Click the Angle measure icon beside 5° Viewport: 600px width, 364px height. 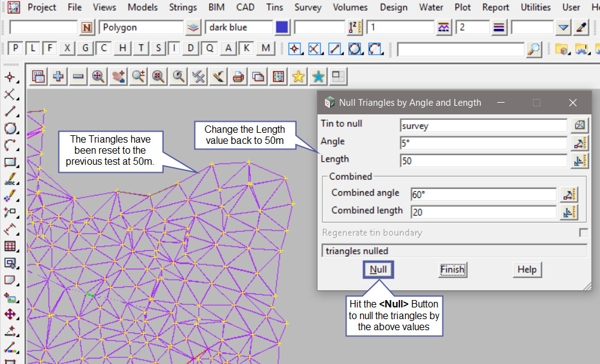click(x=579, y=143)
